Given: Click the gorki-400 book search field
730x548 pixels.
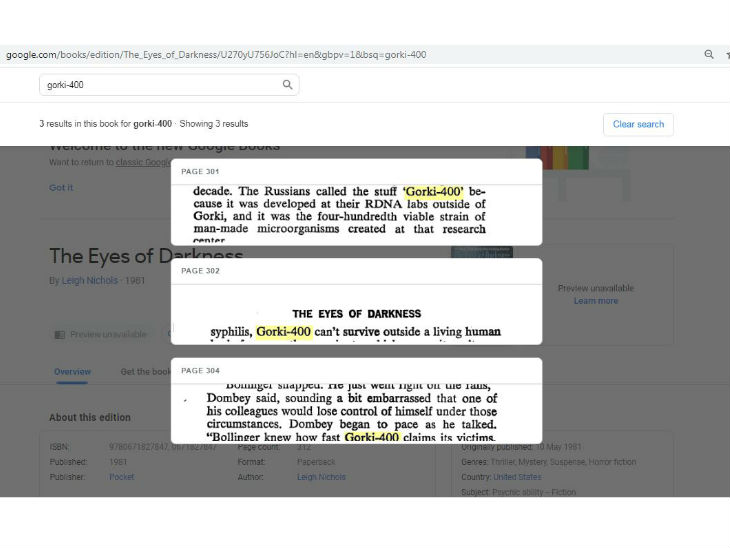Looking at the screenshot, I should pyautogui.click(x=160, y=85).
